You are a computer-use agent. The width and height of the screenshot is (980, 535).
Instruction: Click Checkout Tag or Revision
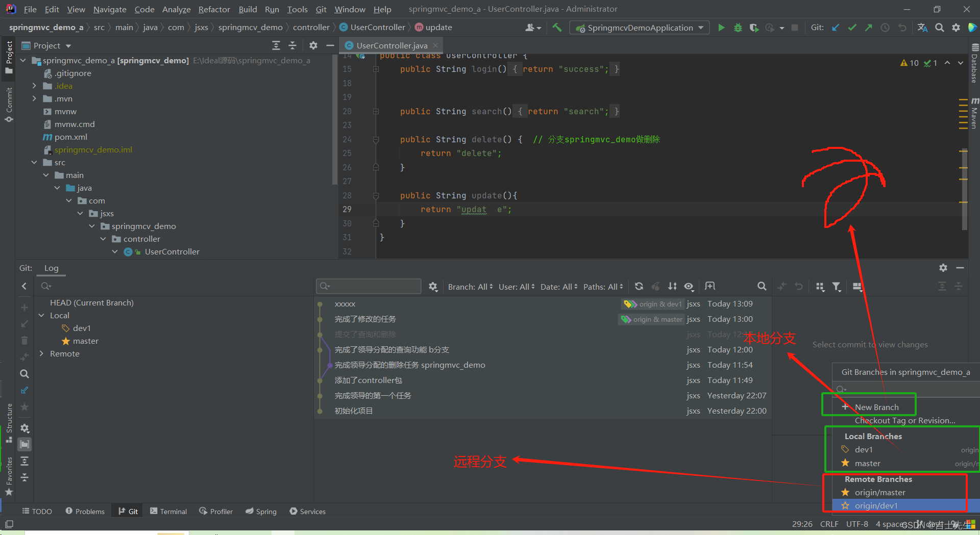pos(905,420)
